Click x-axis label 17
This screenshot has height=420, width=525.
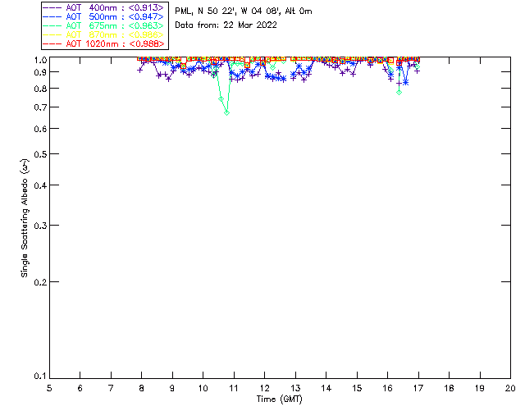click(418, 388)
